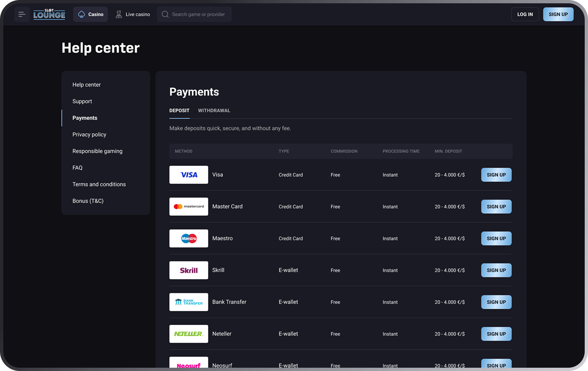Open the hamburger menu icon
Image resolution: width=588 pixels, height=371 pixels.
click(22, 14)
